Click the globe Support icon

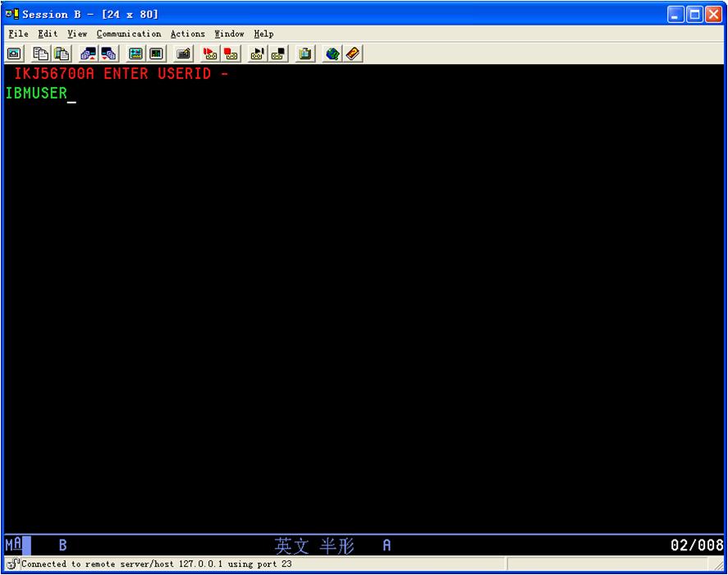pos(332,54)
